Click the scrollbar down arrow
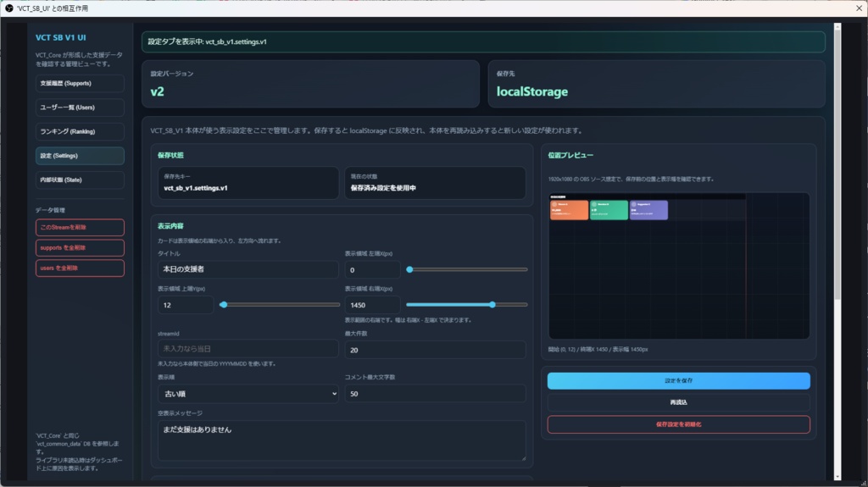The width and height of the screenshot is (868, 487). click(837, 477)
